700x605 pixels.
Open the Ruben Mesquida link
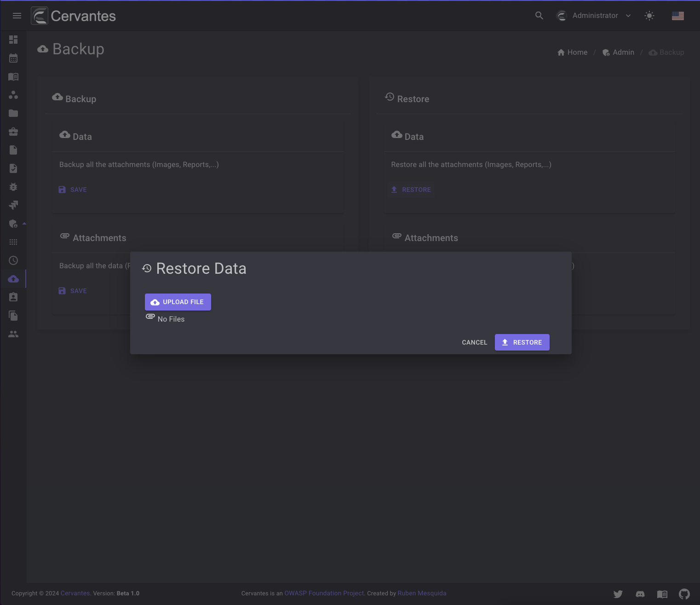tap(422, 593)
